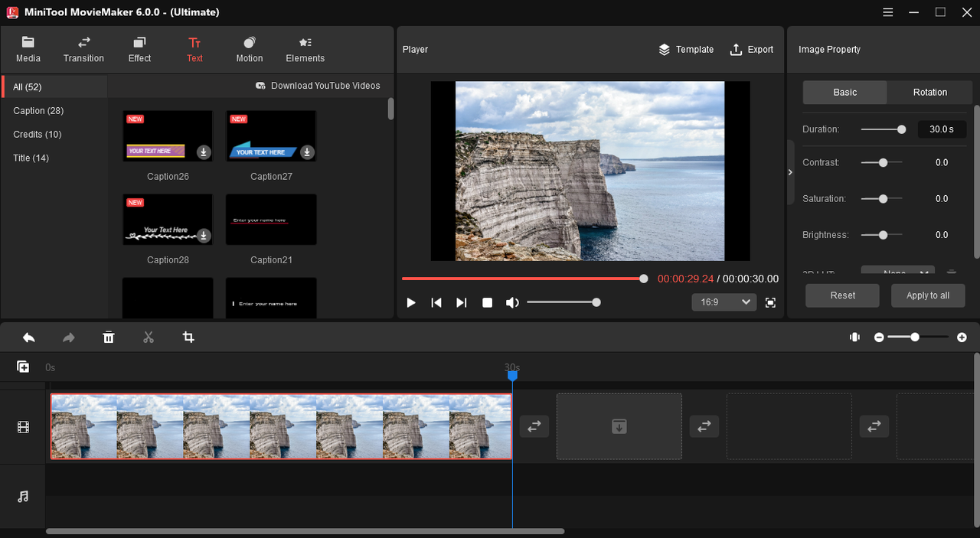Delete selected clip with trash icon
This screenshot has height=538, width=980.
109,337
